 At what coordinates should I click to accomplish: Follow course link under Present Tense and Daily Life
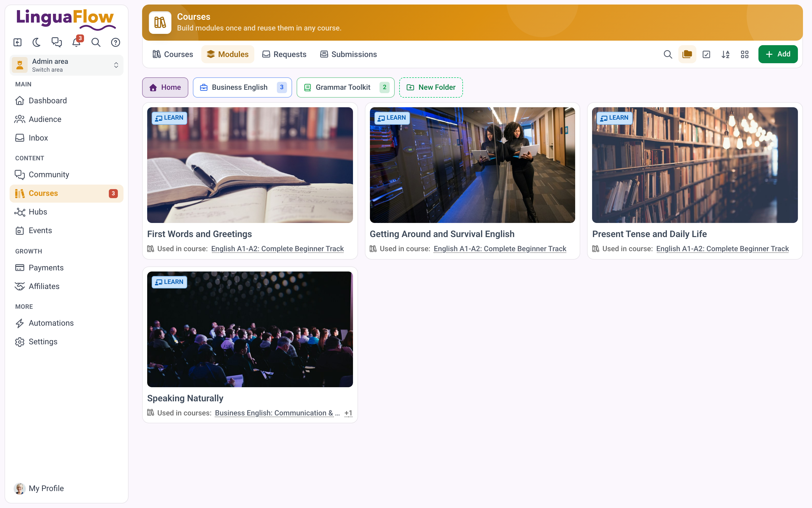pyautogui.click(x=722, y=249)
